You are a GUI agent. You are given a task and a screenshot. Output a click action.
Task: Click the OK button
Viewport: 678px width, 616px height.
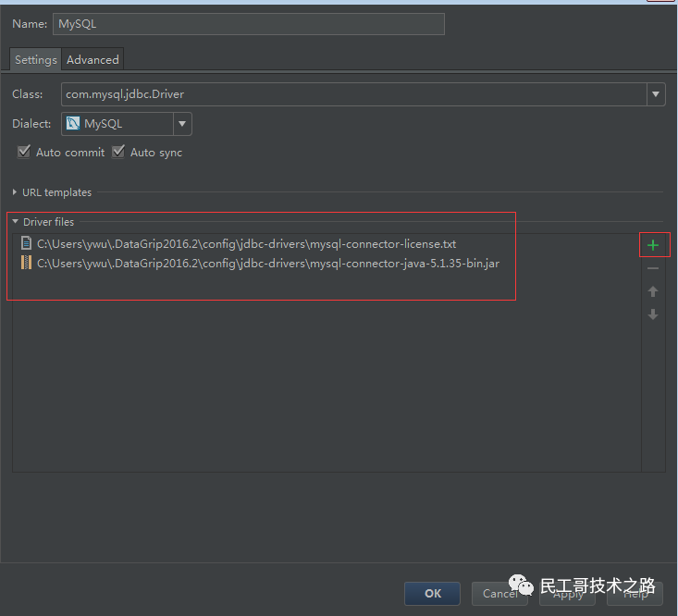coord(432,594)
